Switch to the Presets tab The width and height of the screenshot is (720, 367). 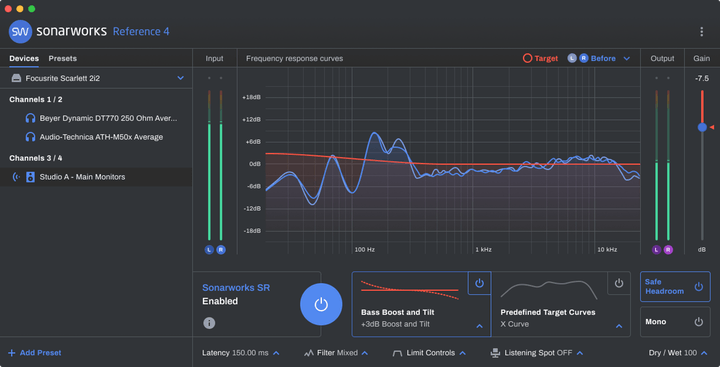coord(62,58)
